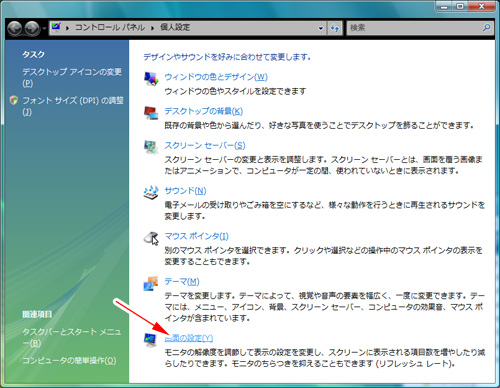The width and height of the screenshot is (500, 388).
Task: Click the Mouse Pointer icon
Action: coord(151,238)
